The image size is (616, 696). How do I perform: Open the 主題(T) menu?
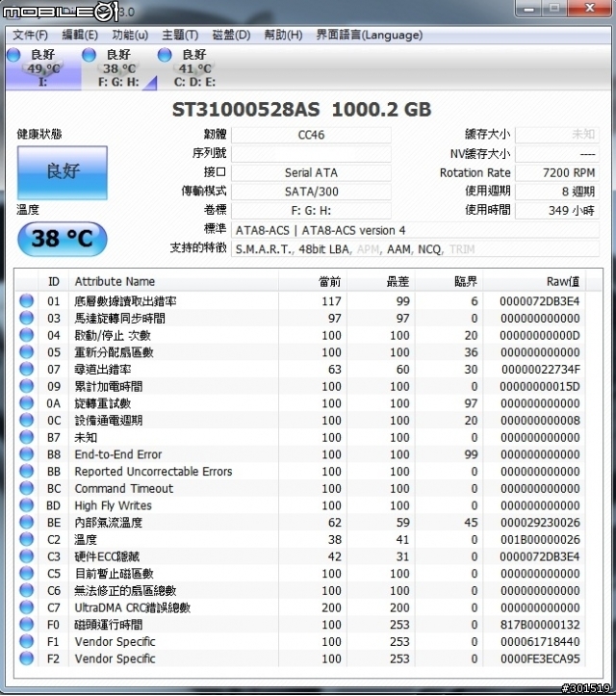point(180,35)
